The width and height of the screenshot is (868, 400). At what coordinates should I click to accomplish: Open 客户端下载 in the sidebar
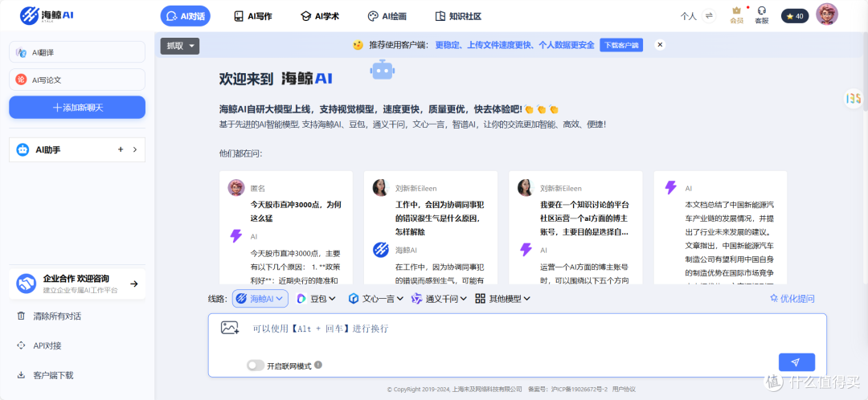(x=53, y=375)
